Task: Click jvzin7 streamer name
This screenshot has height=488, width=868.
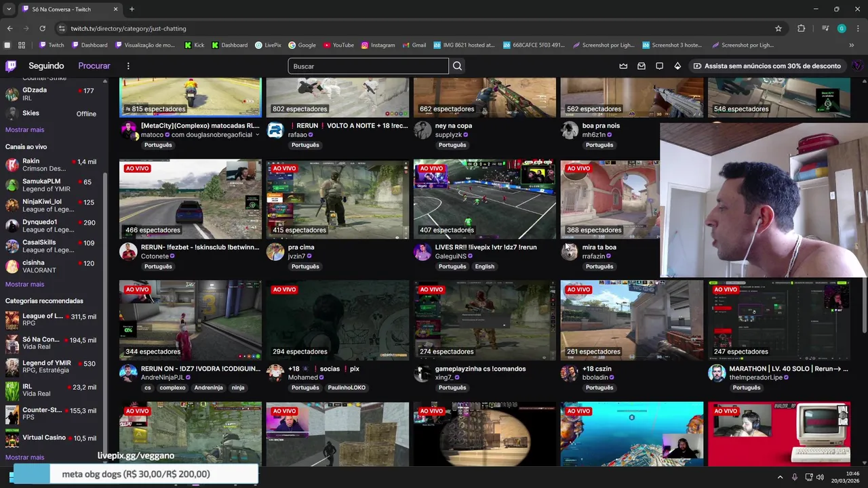Action: tap(296, 256)
